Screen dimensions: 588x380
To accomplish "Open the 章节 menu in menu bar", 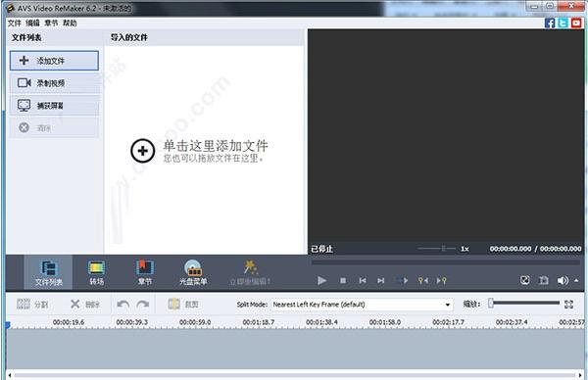I will [51, 24].
